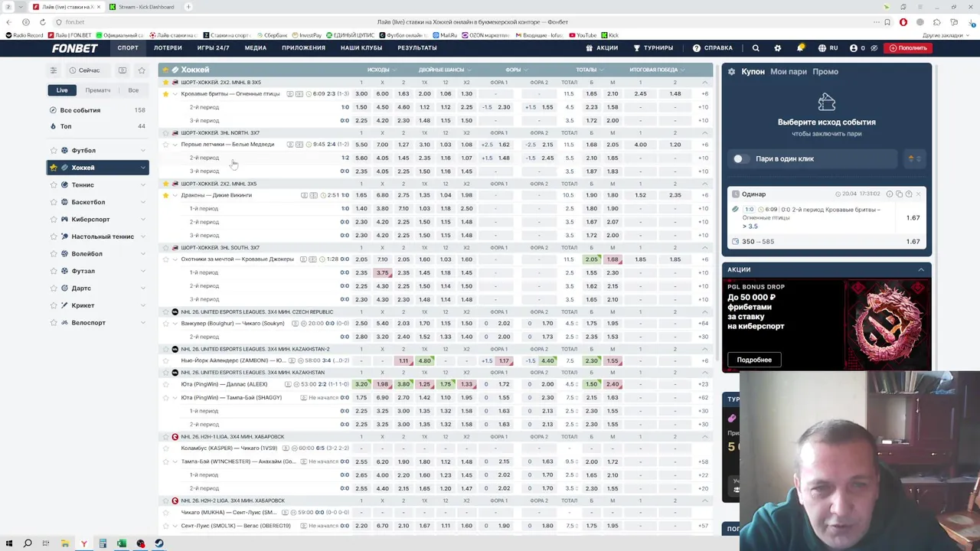
Task: Open site settings gear in header
Action: click(778, 47)
